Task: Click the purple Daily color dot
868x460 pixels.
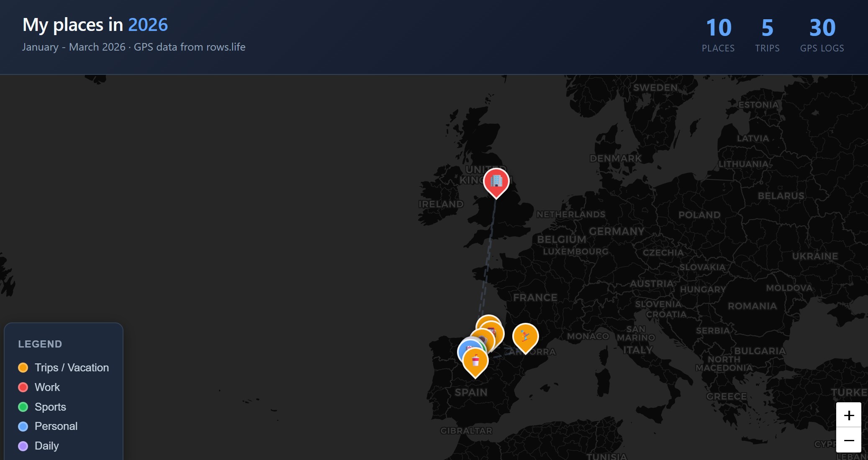Action: 23,446
